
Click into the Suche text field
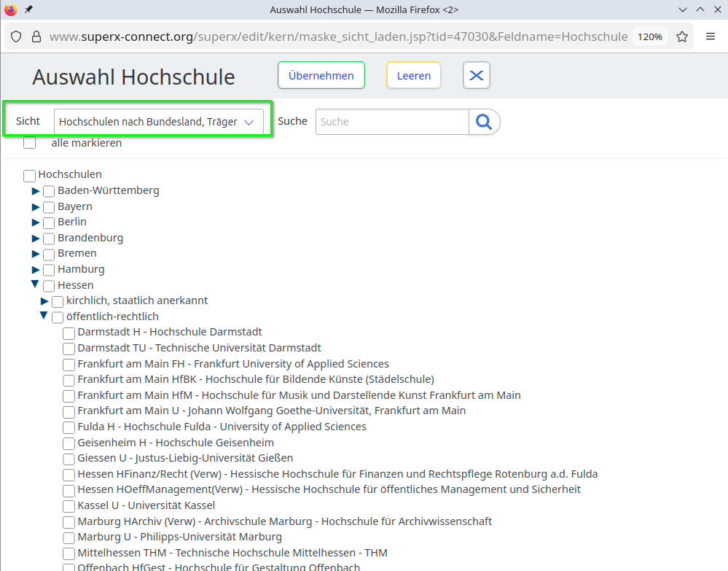coord(392,122)
